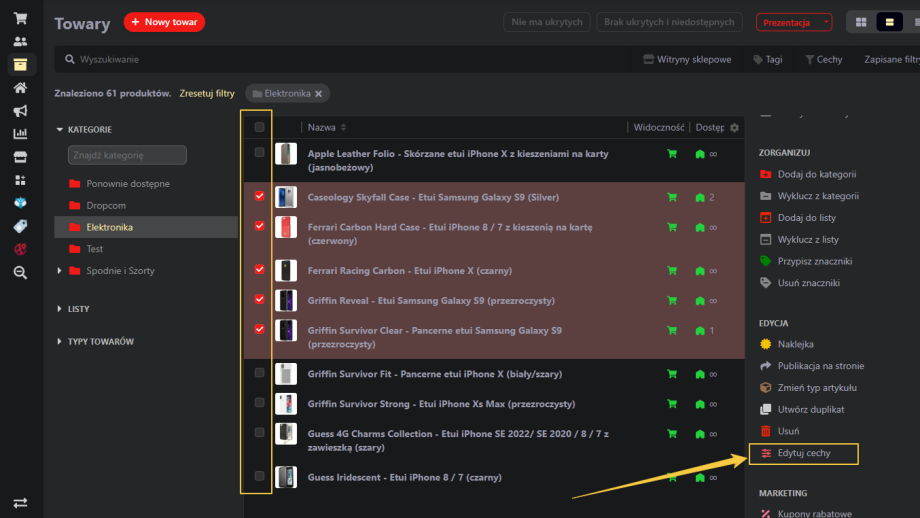
Task: Expand the LISTY section
Action: tap(60, 309)
